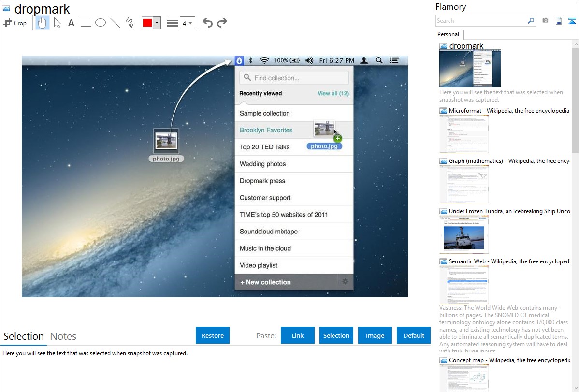Click the red color swatch
The height and width of the screenshot is (392, 579).
pyautogui.click(x=147, y=23)
